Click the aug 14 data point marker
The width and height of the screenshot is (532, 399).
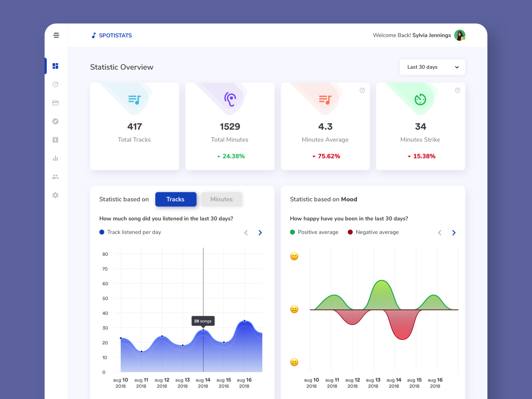203,330
